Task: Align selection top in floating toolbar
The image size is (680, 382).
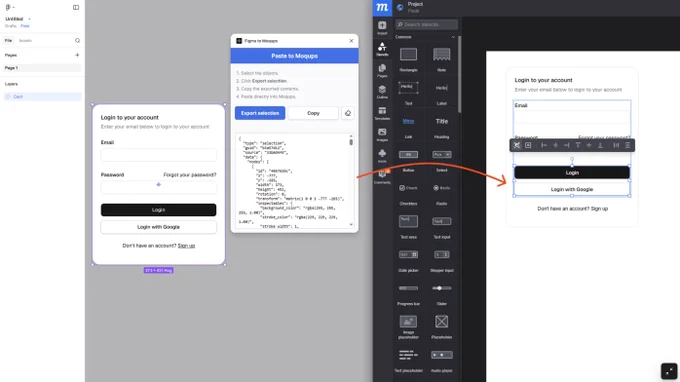Action: pos(578,145)
